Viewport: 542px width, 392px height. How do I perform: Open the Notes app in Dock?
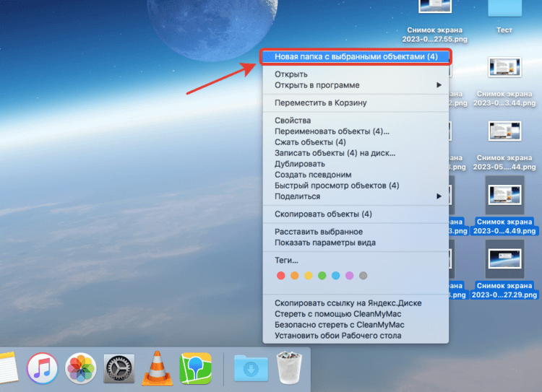pyautogui.click(x=8, y=367)
